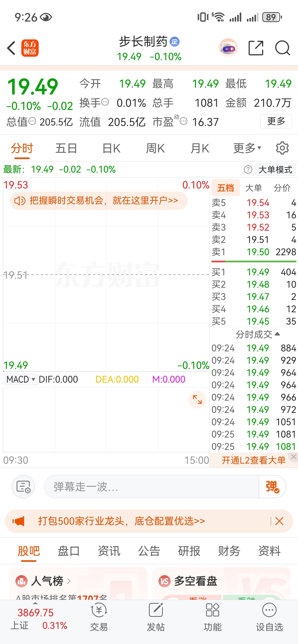Expand the chart to fullscreen
Image resolution: width=298 pixels, height=644 pixels.
[197, 399]
